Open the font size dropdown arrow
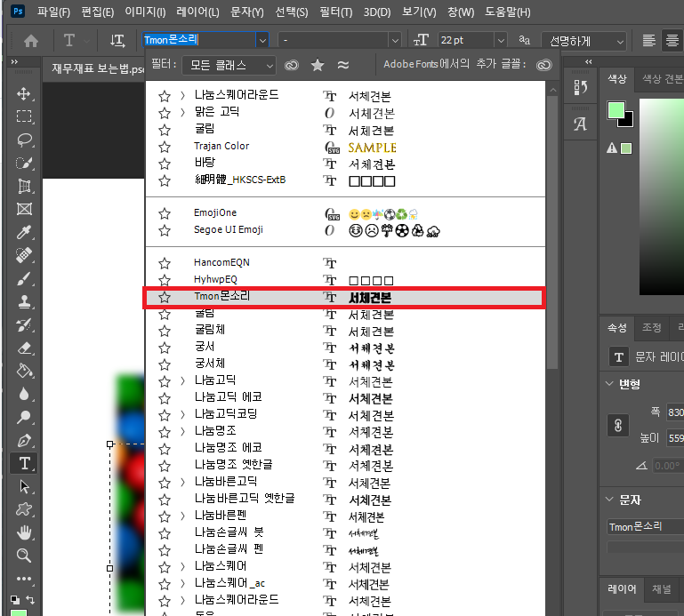The height and width of the screenshot is (616, 684). (501, 41)
